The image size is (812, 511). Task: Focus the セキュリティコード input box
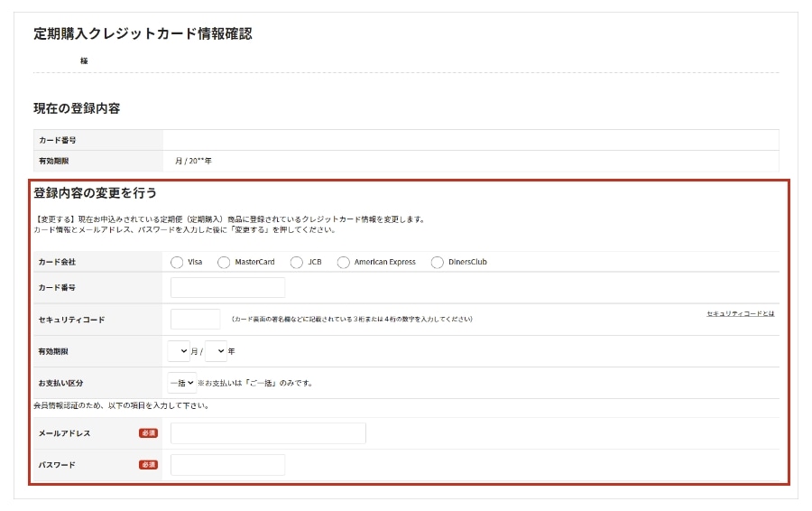195,320
